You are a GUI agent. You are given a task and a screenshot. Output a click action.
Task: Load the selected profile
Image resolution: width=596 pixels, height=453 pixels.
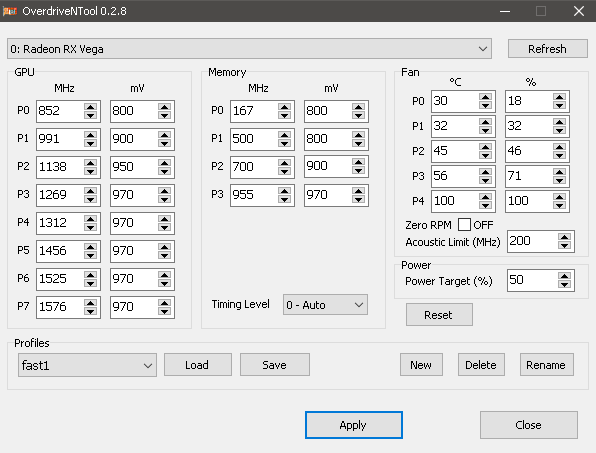198,365
